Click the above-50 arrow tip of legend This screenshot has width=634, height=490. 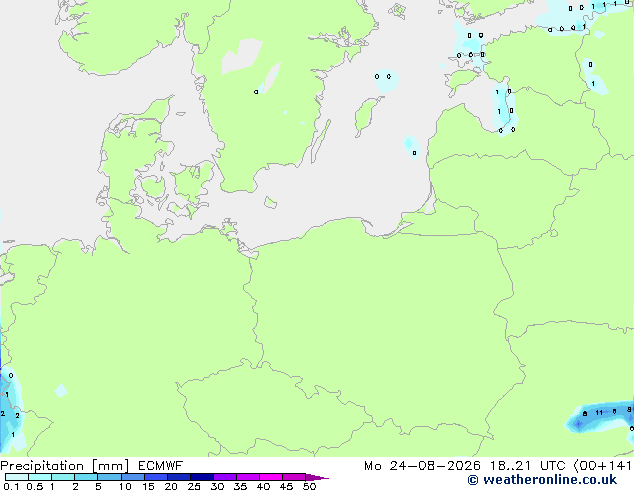(317, 477)
